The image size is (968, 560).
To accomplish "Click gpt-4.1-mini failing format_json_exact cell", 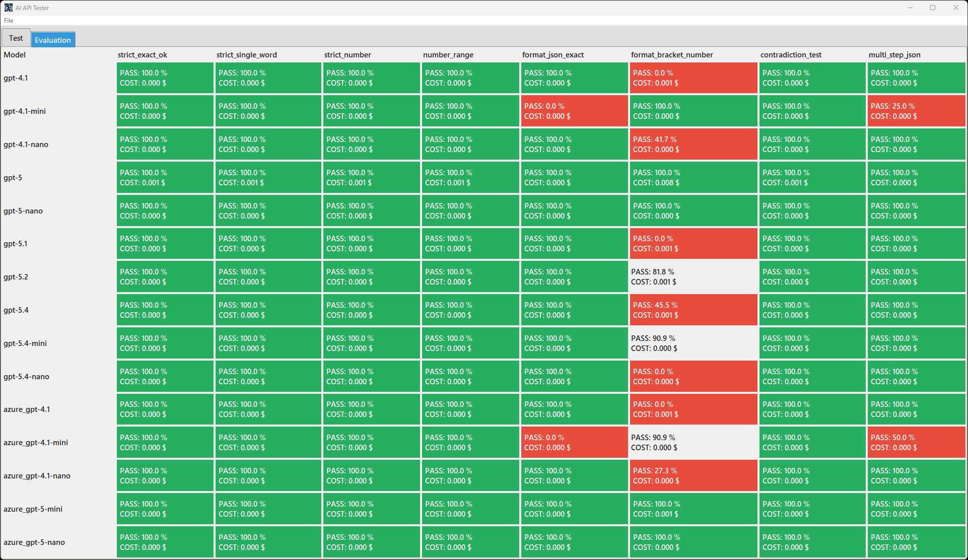I will click(x=574, y=111).
